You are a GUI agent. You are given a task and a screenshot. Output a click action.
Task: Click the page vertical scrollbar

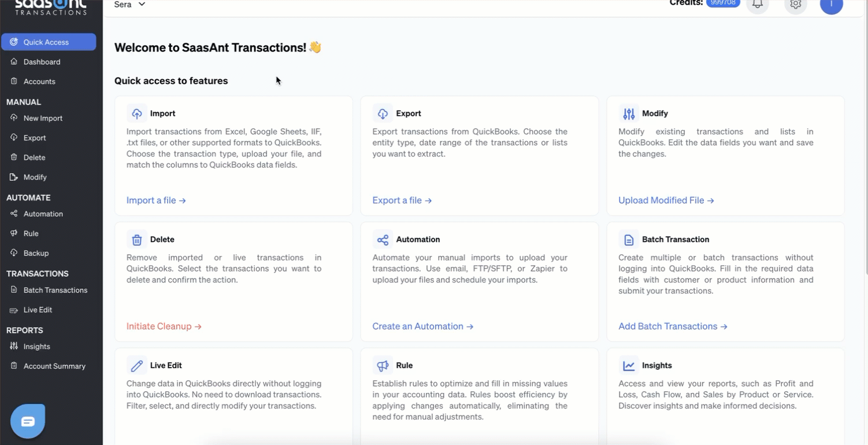(865, 139)
